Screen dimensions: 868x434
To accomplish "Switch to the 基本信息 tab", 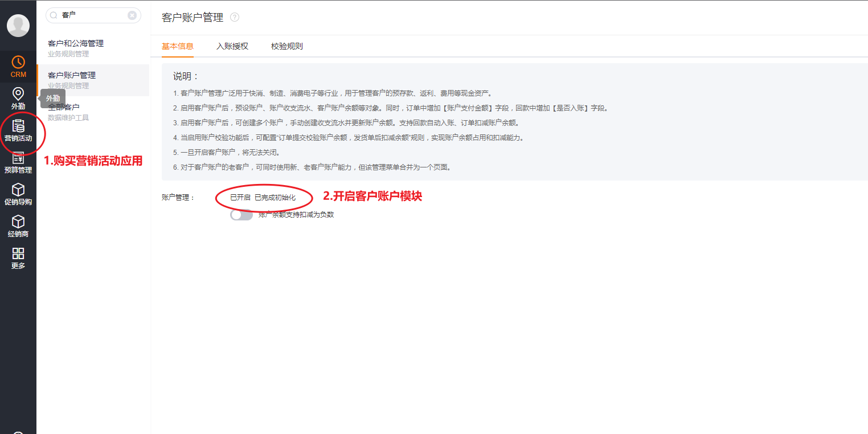I will pyautogui.click(x=177, y=46).
